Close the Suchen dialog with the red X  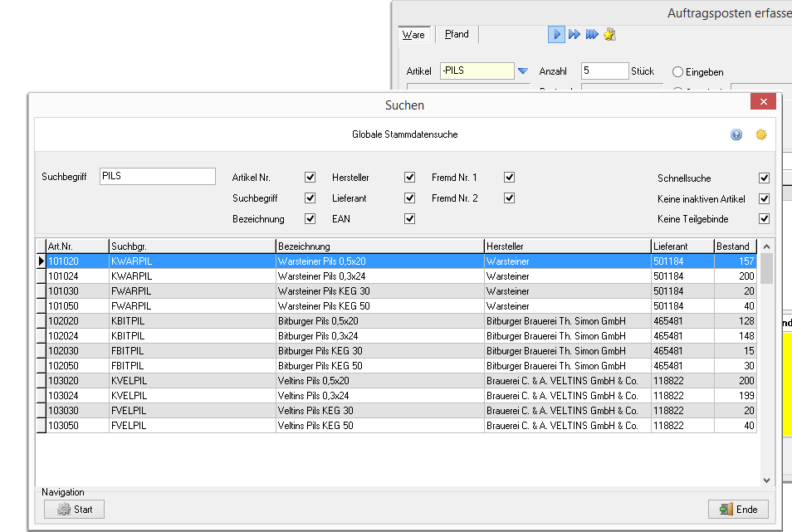click(x=763, y=101)
